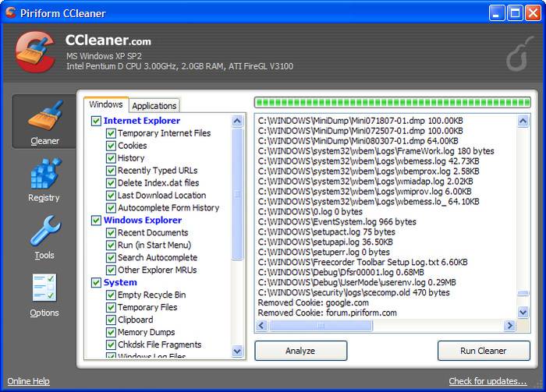The image size is (546, 392).
Task: Open the Check for updates link
Action: pyautogui.click(x=487, y=381)
